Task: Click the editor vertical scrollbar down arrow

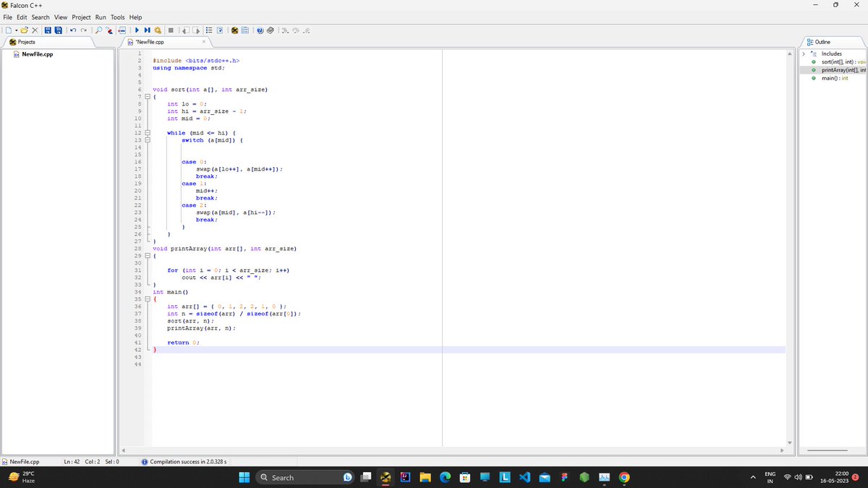Action: [790, 443]
